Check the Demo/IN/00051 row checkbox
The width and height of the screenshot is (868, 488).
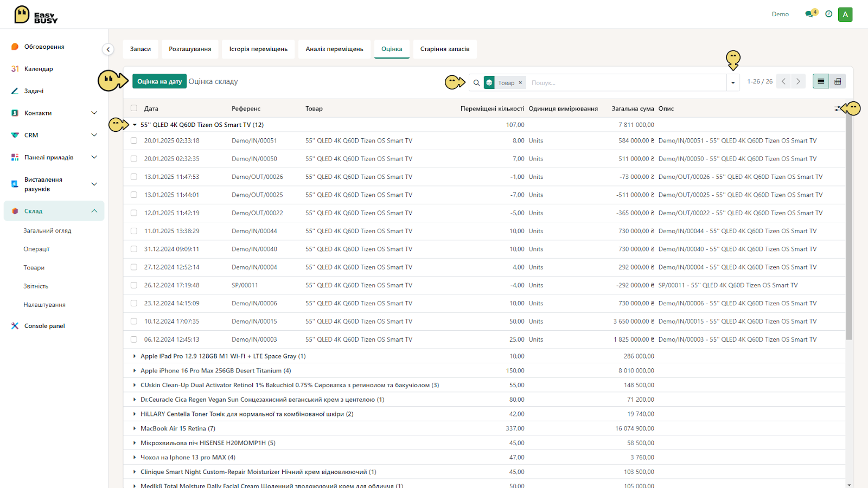tap(134, 140)
